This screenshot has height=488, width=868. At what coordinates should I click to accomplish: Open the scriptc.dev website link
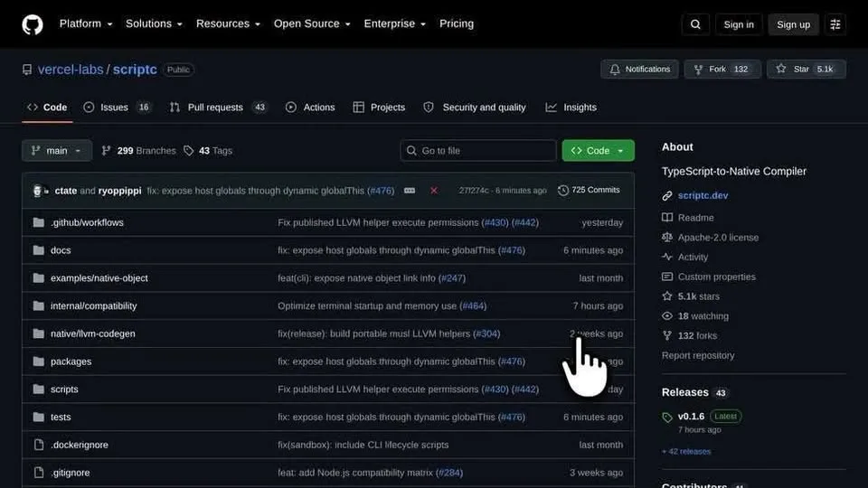tap(703, 195)
